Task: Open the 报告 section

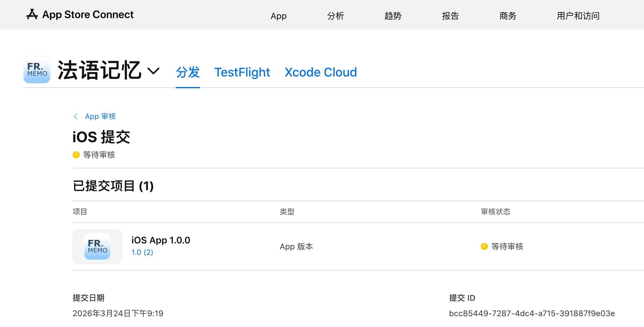Action: tap(450, 16)
